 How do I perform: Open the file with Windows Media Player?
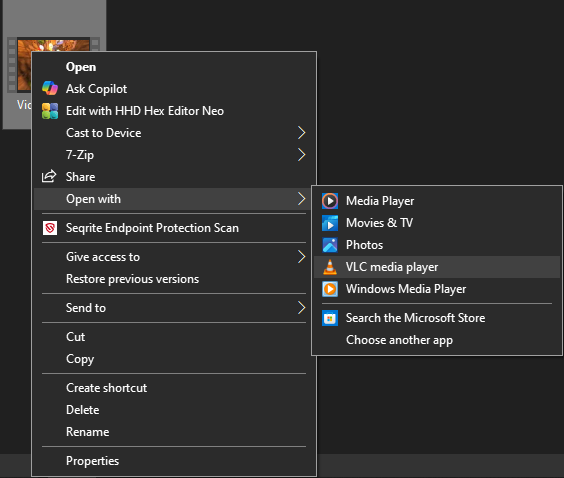pyautogui.click(x=437, y=289)
